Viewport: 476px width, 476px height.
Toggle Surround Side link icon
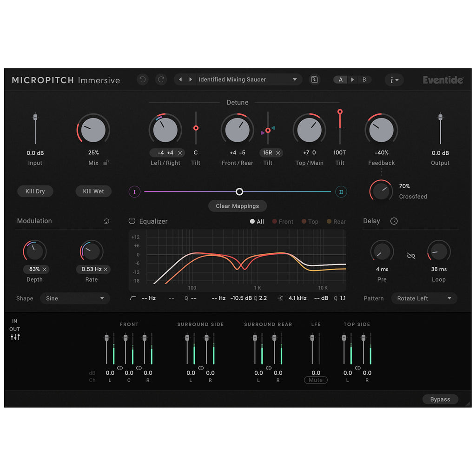[201, 368]
